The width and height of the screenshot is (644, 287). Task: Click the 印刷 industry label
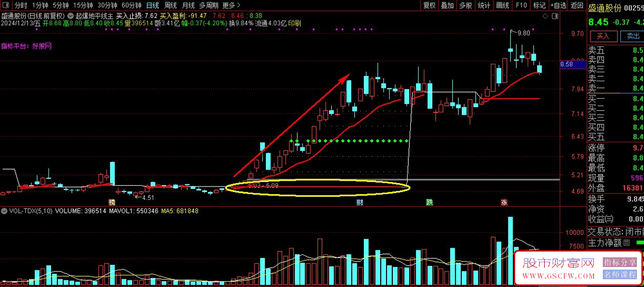pos(294,23)
